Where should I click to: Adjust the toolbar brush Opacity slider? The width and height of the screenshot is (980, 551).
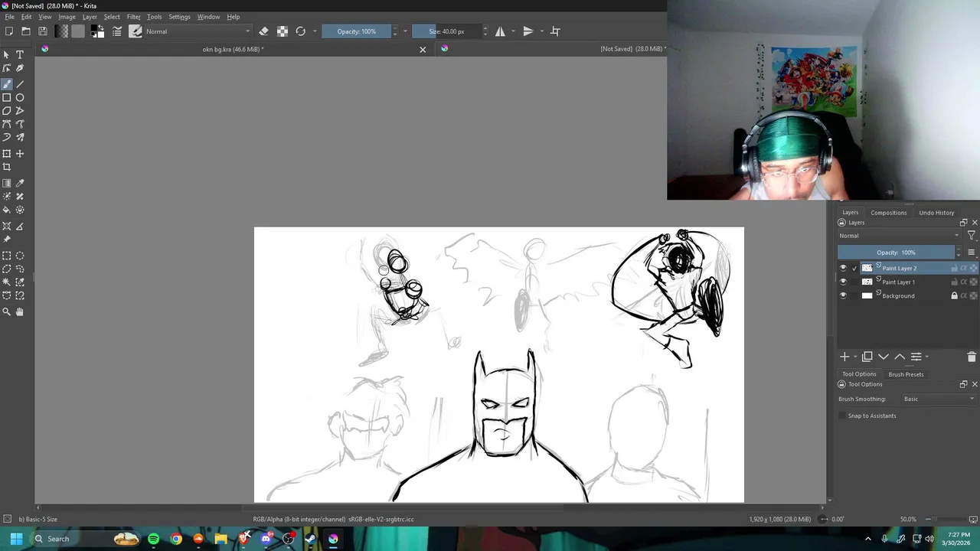tap(356, 31)
